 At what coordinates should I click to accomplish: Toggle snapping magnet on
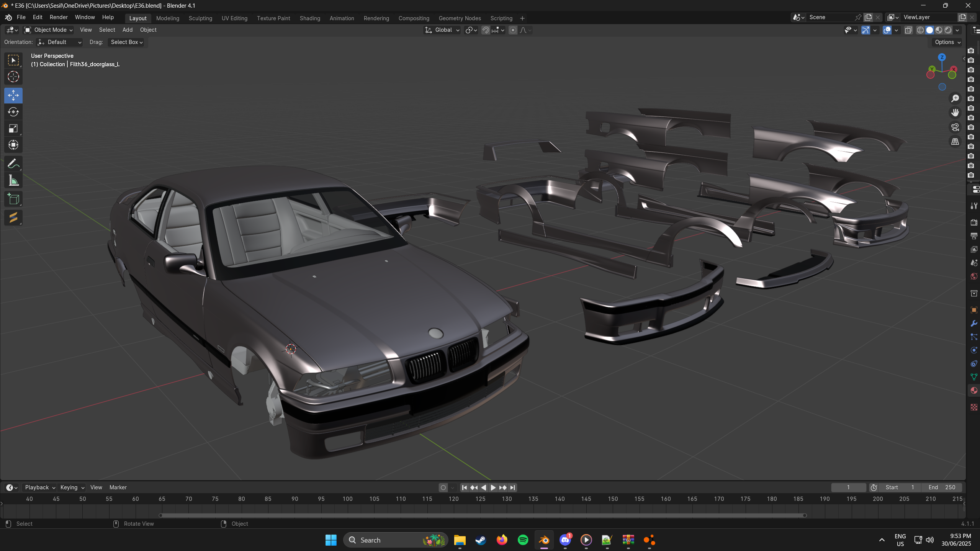(x=486, y=30)
